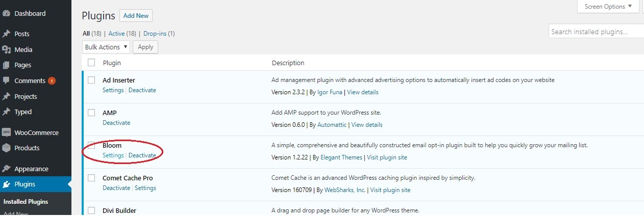Click the Plugin column header
Viewport: 644px width, 216px height.
click(x=112, y=63)
